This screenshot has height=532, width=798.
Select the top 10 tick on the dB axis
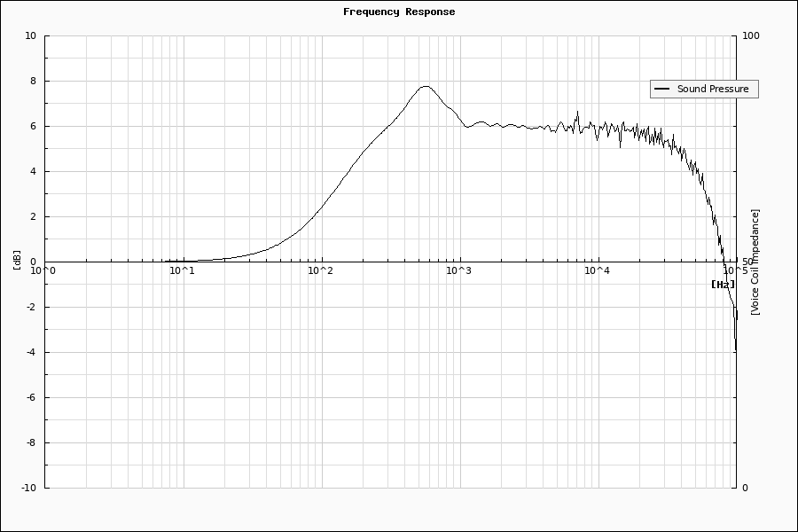tap(30, 36)
